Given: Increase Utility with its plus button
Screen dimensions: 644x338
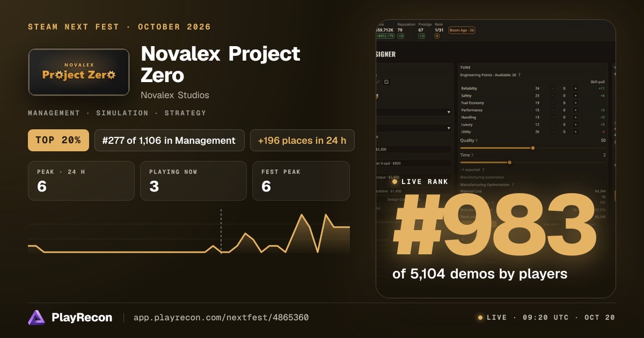Looking at the screenshot, I should (x=575, y=132).
